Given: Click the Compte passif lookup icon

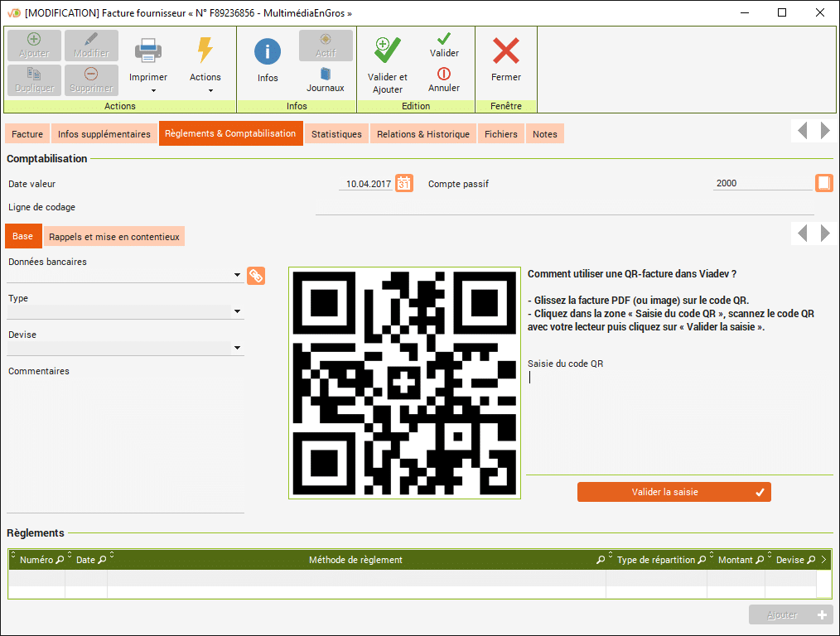Looking at the screenshot, I should coord(823,183).
